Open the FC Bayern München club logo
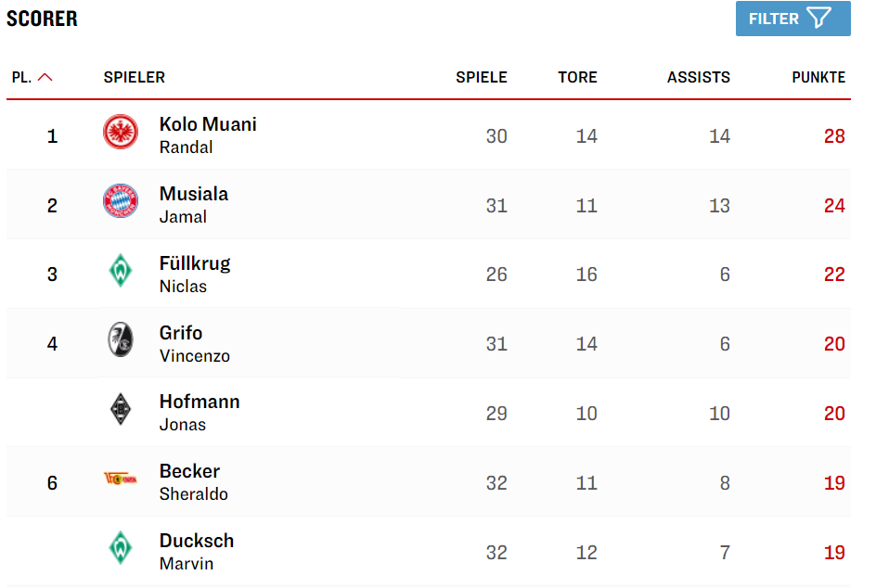This screenshot has width=876, height=588. coord(121,201)
